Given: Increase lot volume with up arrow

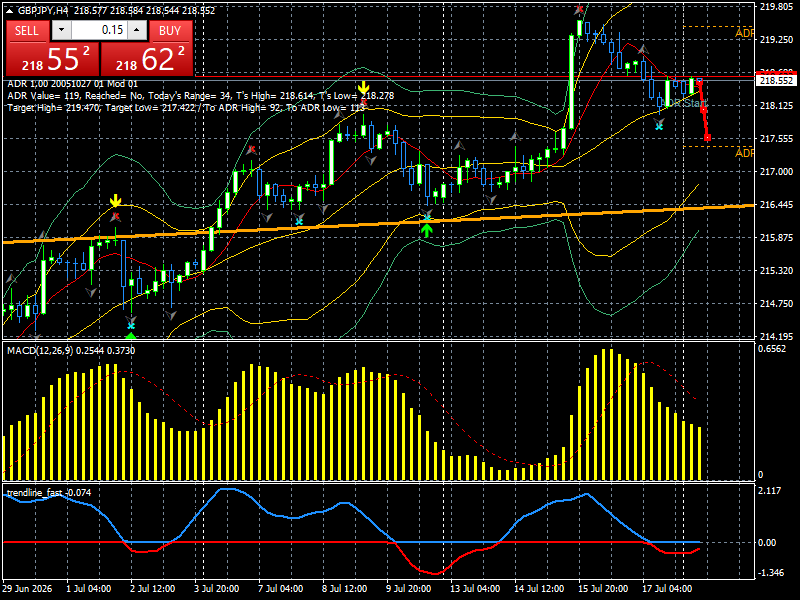Looking at the screenshot, I should (137, 30).
